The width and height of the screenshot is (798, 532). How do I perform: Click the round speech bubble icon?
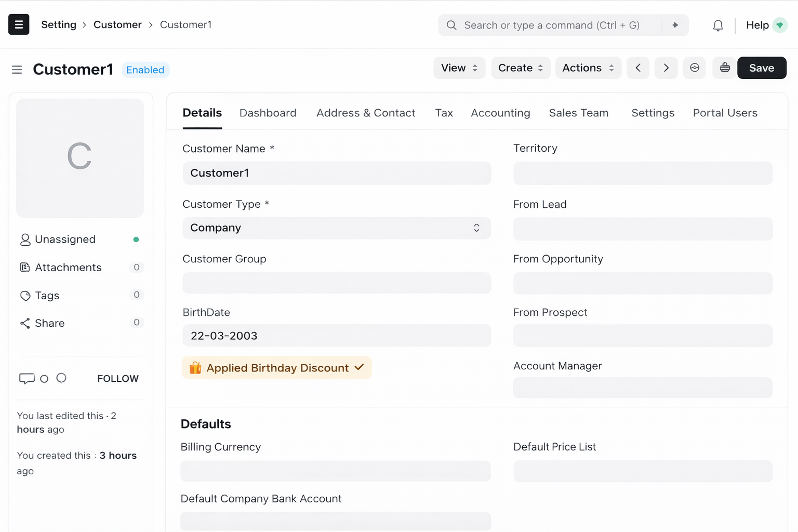point(61,378)
